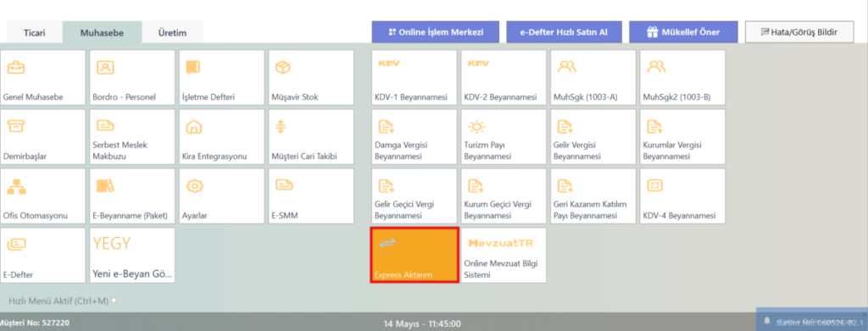The image size is (868, 331).
Task: Click e-Defter Hızlı Satın Al button
Action: 564,32
